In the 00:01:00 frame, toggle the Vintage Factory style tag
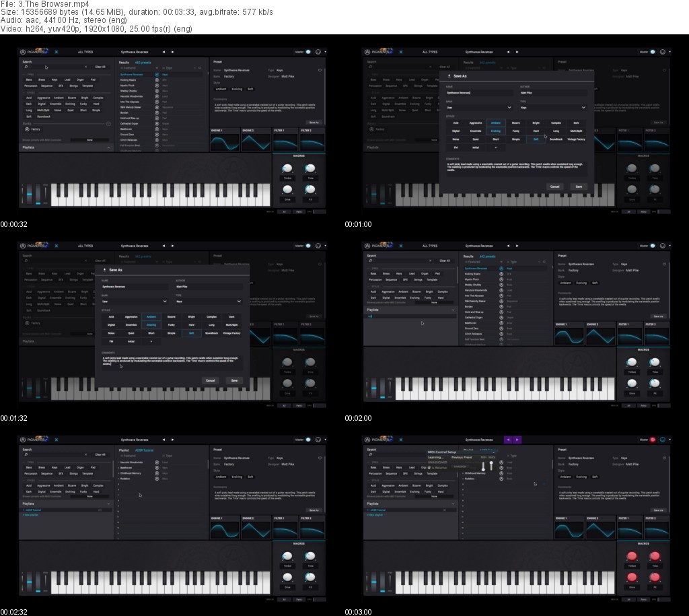Screen dimensions: 689x616 coord(576,139)
